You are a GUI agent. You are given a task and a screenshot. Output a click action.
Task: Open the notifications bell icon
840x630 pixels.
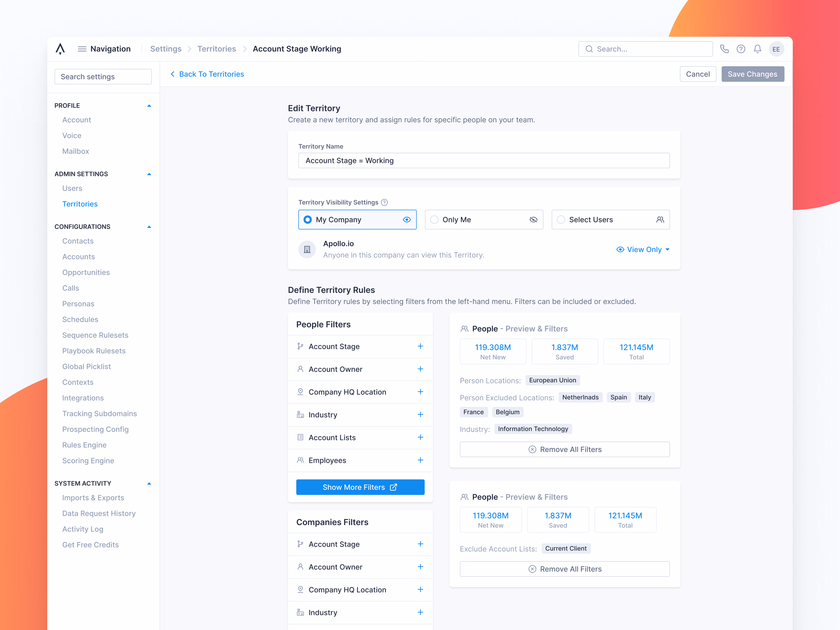(x=757, y=49)
